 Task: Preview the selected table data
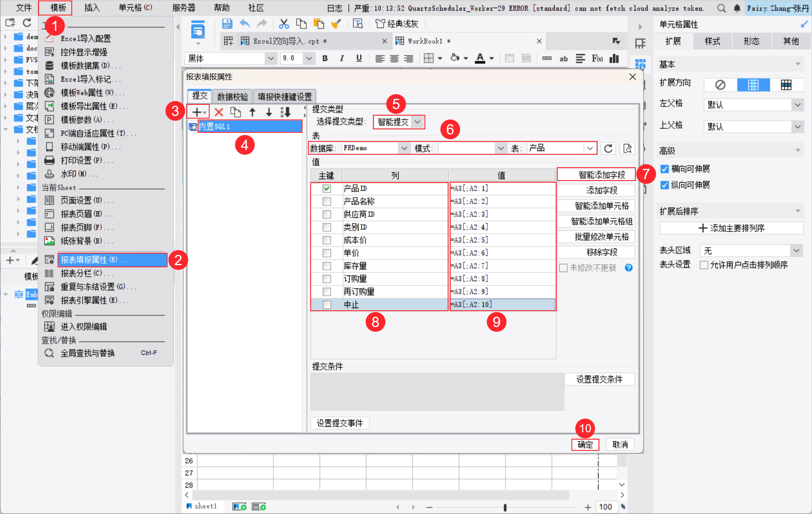tap(627, 148)
